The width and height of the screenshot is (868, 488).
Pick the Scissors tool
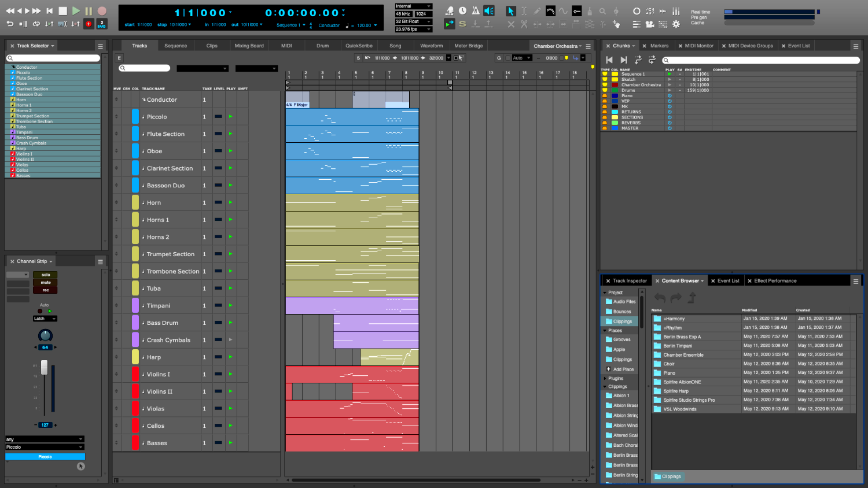coord(524,24)
